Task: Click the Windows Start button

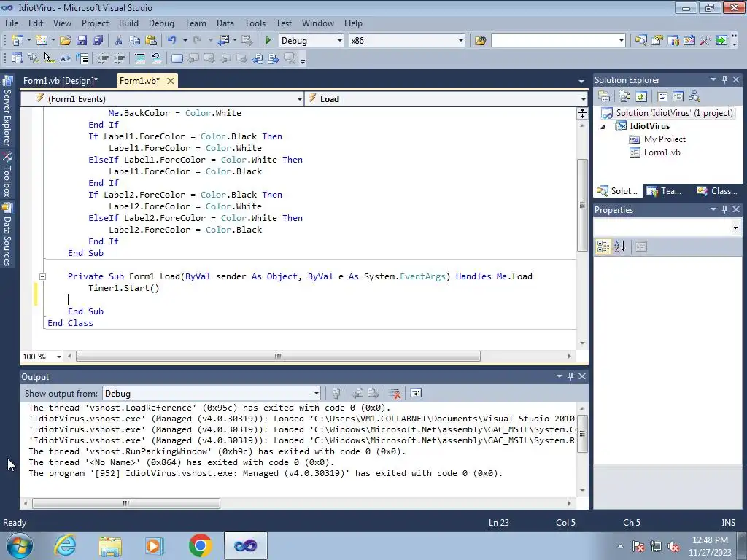Action: tap(19, 545)
